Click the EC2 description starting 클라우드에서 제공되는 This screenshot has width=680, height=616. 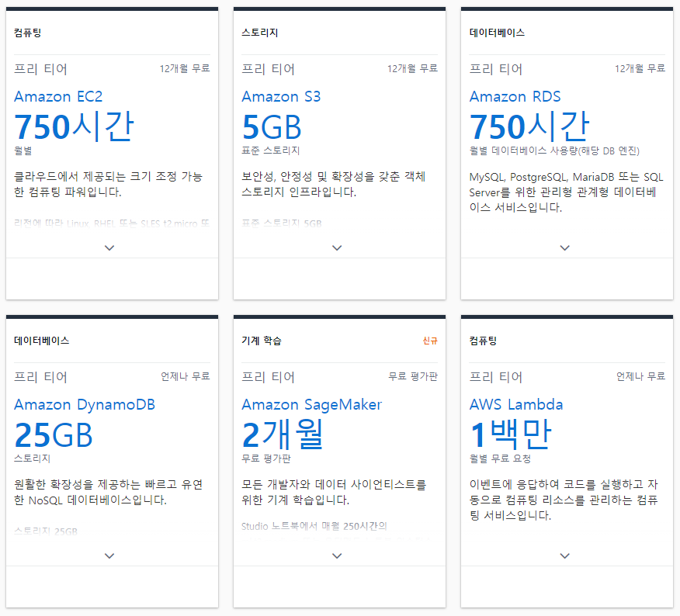coord(109,184)
